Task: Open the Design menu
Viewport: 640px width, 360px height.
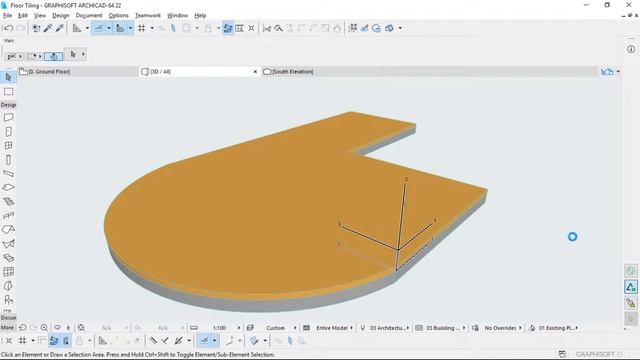Action: (x=61, y=16)
